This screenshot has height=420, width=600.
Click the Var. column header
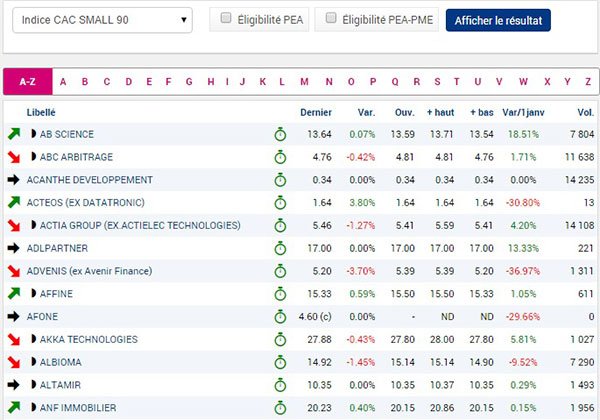point(366,112)
